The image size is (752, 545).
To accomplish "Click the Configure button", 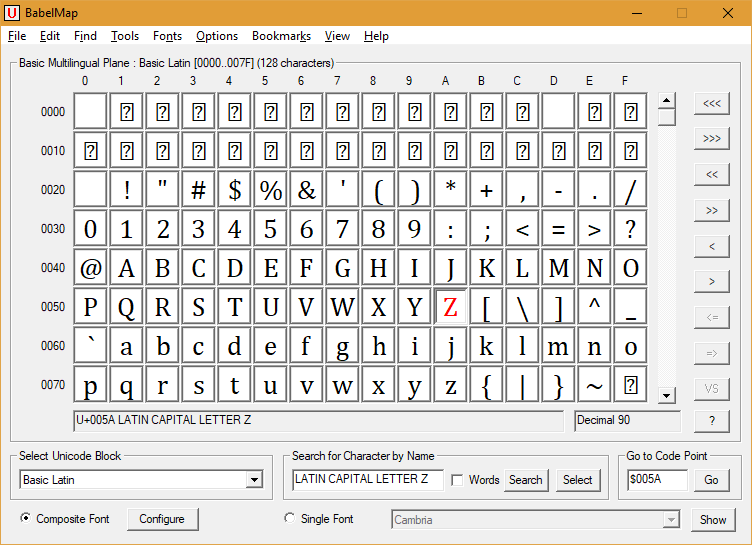I will pyautogui.click(x=162, y=519).
